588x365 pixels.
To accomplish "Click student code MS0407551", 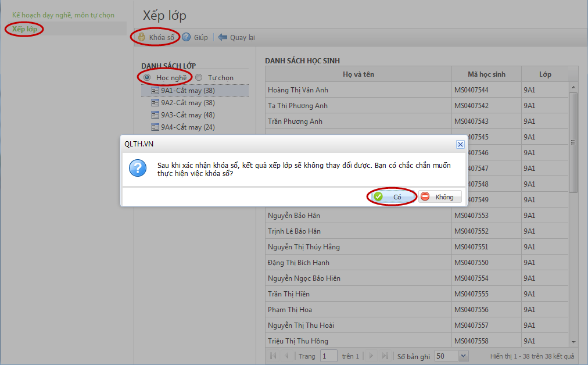I will point(471,247).
